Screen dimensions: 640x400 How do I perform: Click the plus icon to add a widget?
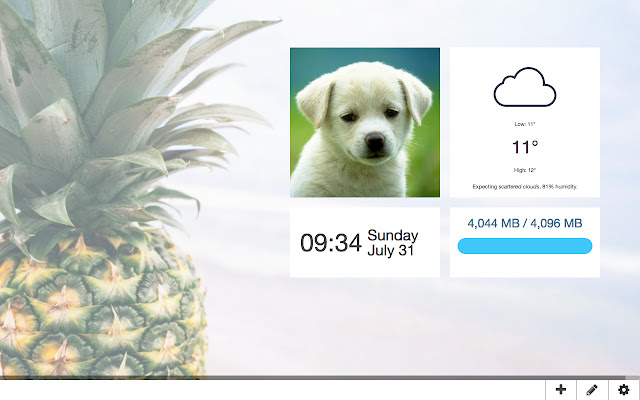(561, 389)
